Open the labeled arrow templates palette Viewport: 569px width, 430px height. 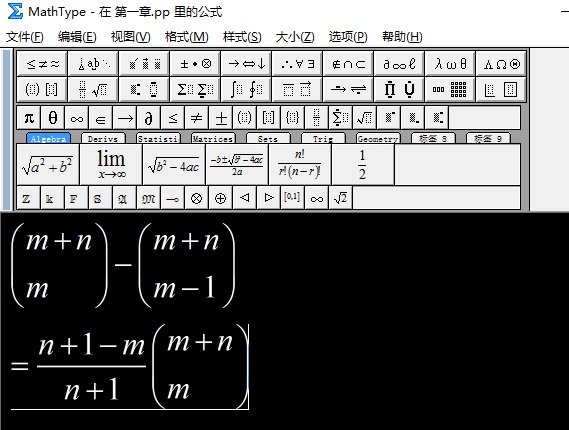click(x=348, y=89)
